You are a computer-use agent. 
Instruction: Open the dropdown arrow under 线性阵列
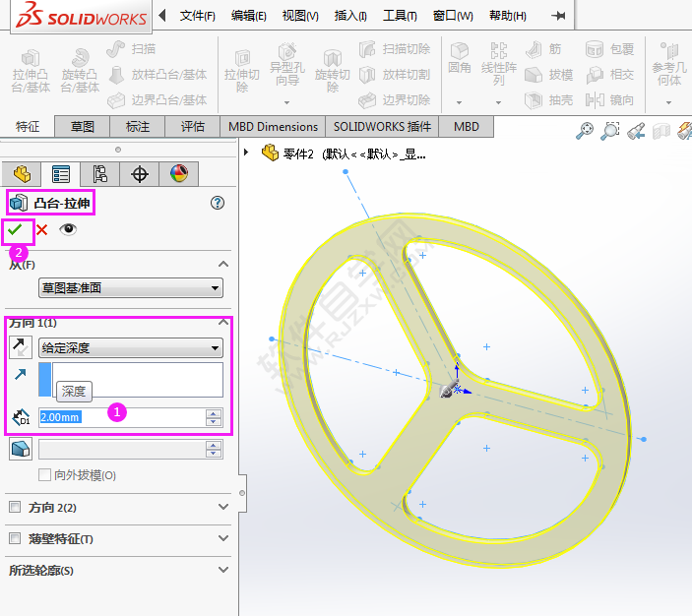pos(498,102)
